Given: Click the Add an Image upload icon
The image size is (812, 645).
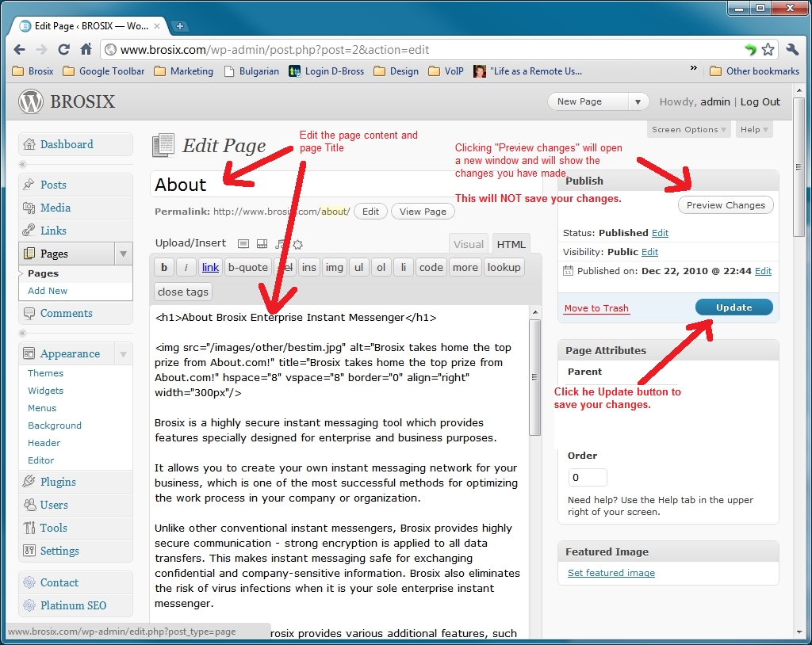Looking at the screenshot, I should [243, 244].
